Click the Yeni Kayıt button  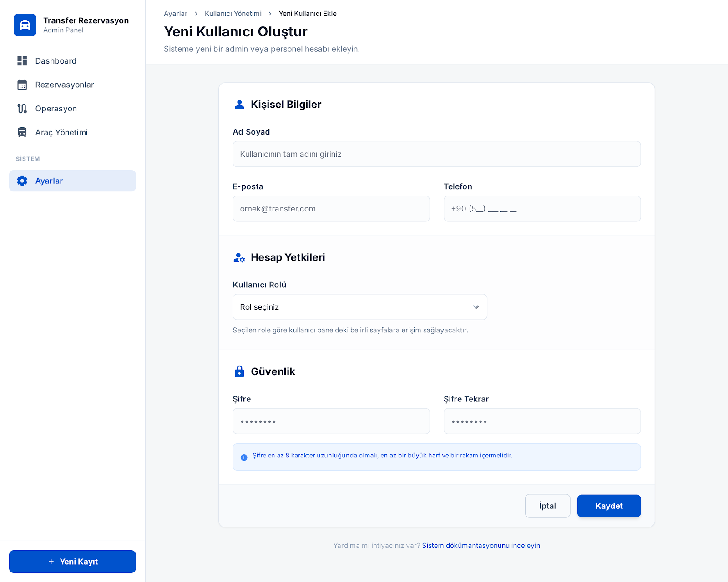tap(72, 562)
